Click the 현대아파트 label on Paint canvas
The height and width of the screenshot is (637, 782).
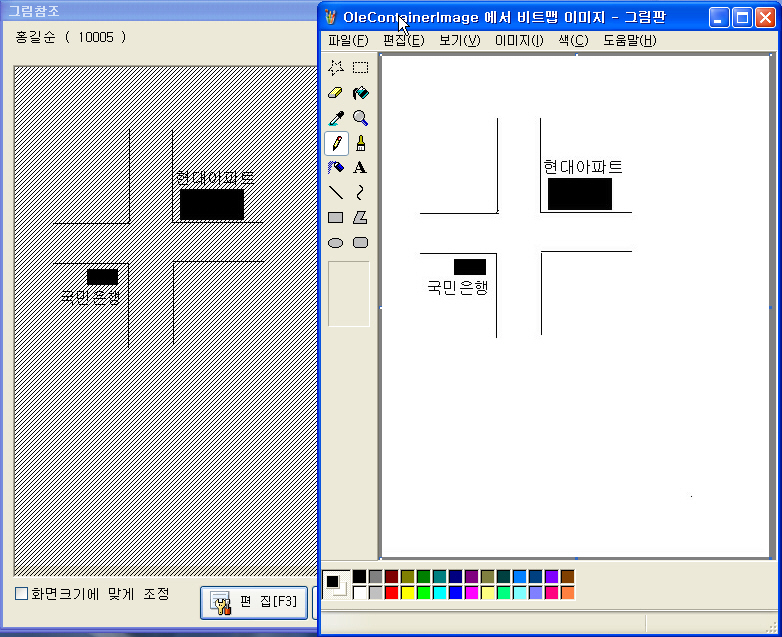583,167
